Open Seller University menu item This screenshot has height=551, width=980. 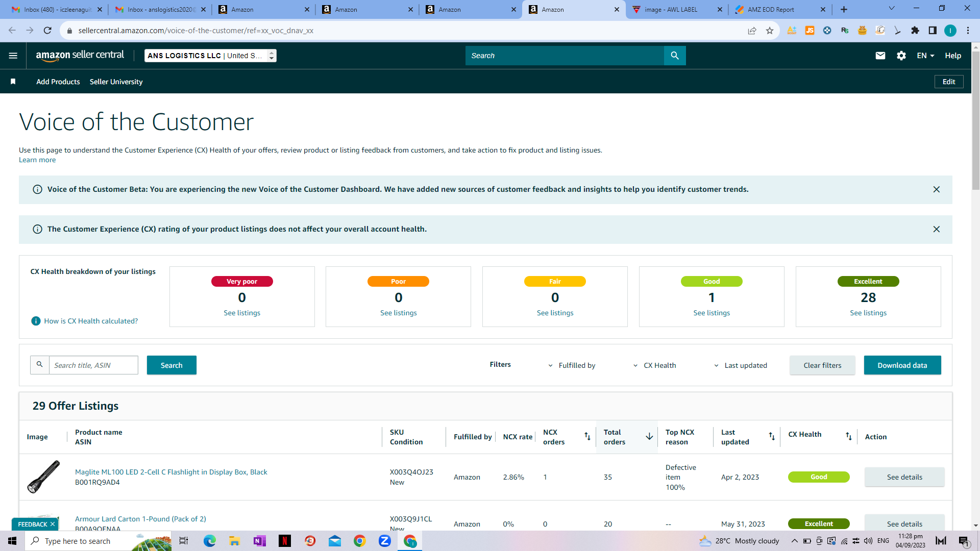[x=116, y=82]
